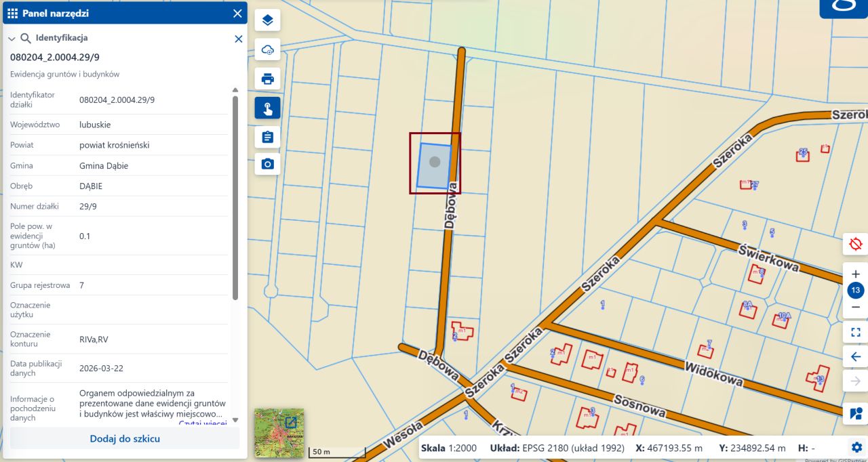Zoom out with the minus button
The width and height of the screenshot is (868, 462).
click(856, 308)
